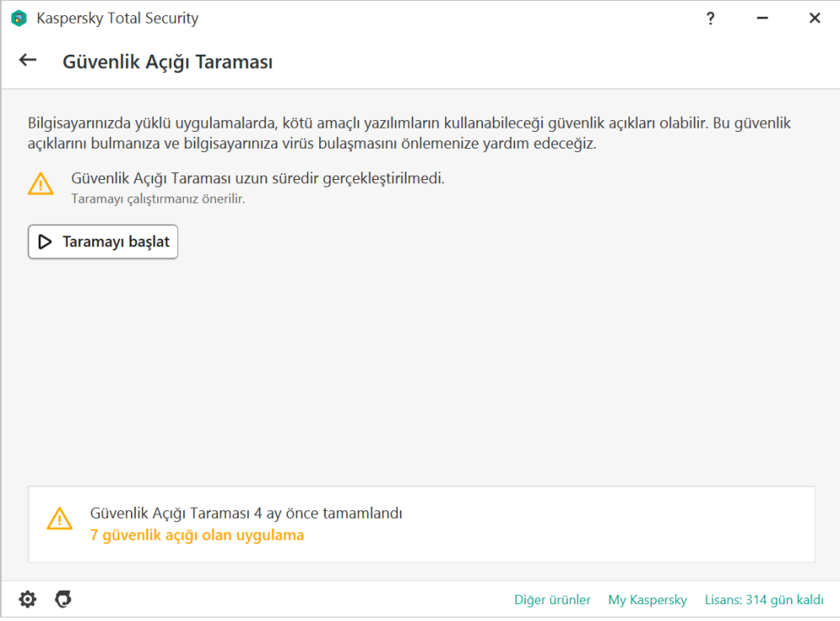Close the Kaspersky Total Security window
Viewport: 840px width, 621px height.
(x=815, y=18)
